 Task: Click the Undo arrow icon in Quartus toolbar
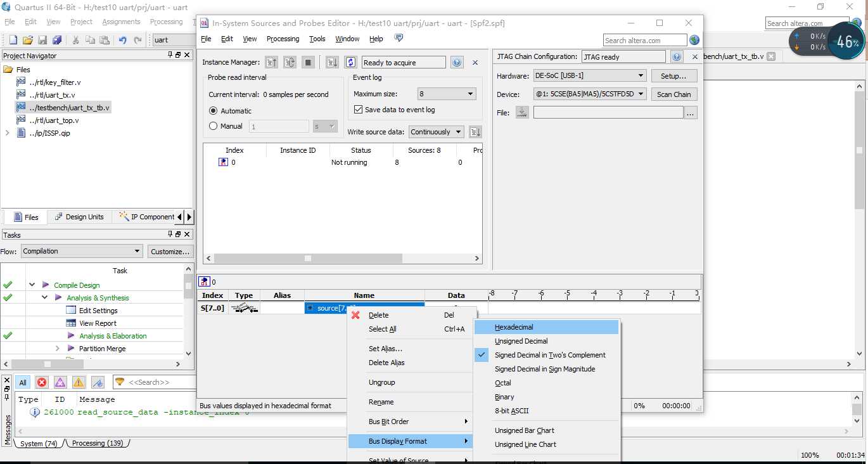123,40
